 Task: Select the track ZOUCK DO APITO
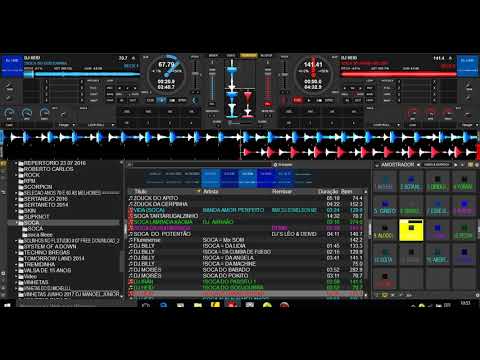point(246,198)
